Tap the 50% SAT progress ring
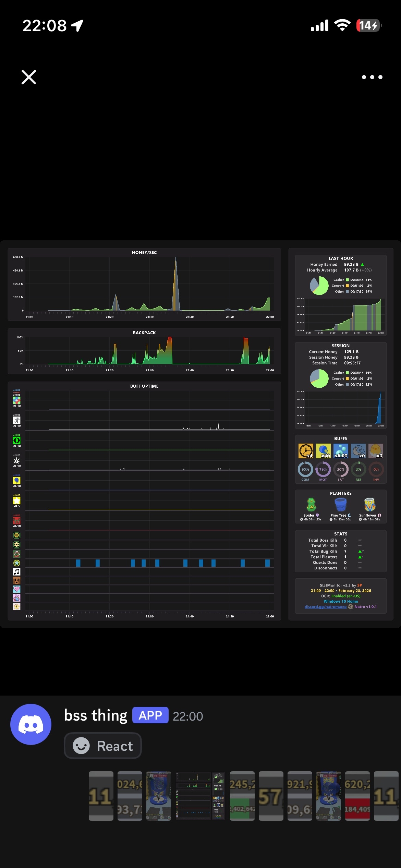The height and width of the screenshot is (868, 401). click(341, 469)
